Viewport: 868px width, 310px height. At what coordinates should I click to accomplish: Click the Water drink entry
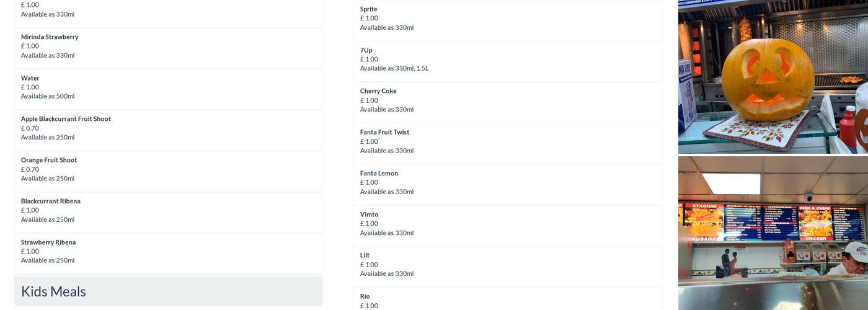point(30,78)
